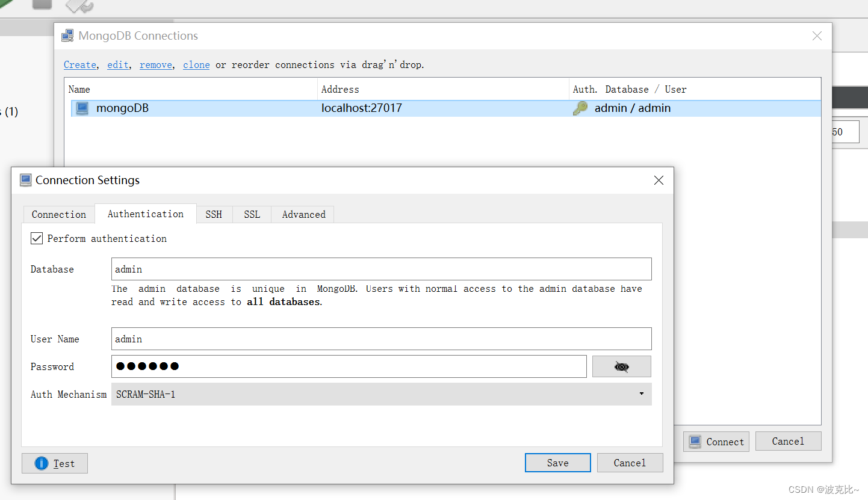Close the Connection Settings dialog

[x=659, y=181]
